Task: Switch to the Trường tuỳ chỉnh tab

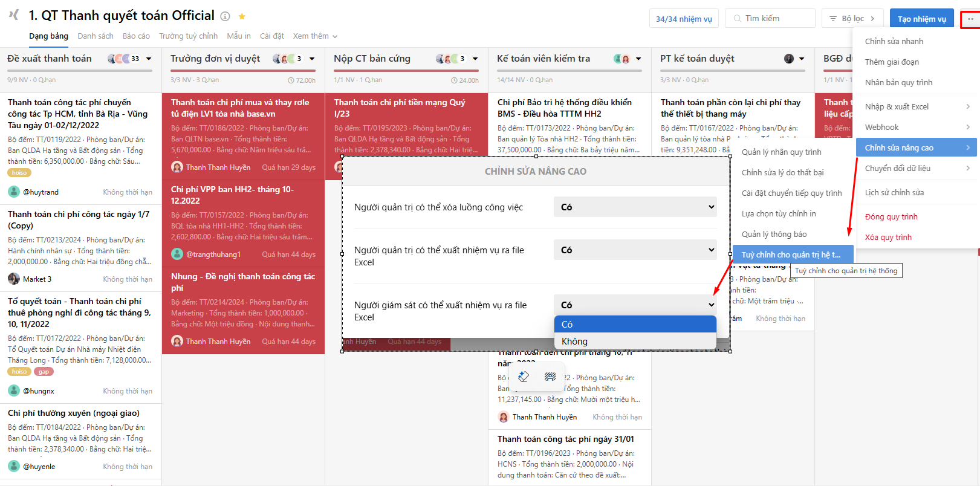Action: point(188,36)
